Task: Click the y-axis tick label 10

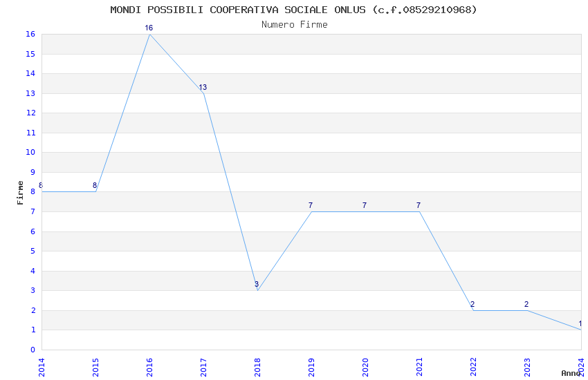Action: (30, 153)
